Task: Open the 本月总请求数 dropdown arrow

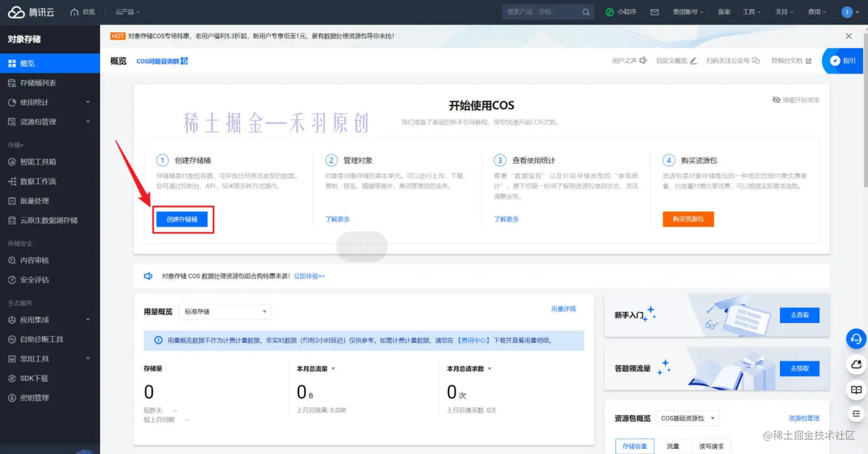Action: coord(490,369)
